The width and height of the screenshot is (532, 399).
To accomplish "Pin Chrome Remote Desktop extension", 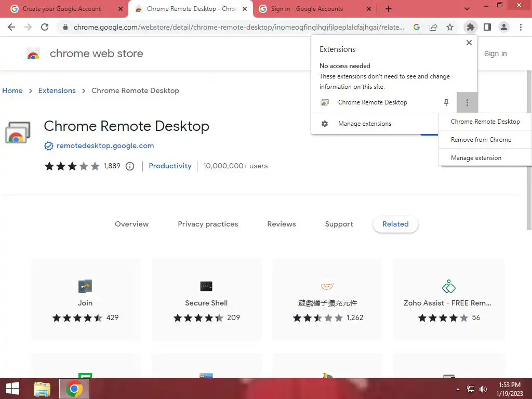I will 446,102.
